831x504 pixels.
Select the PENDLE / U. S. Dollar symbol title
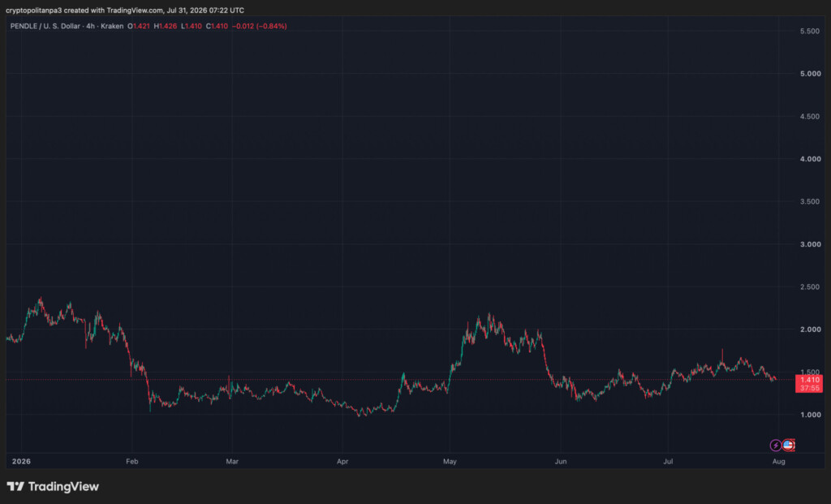pos(45,26)
